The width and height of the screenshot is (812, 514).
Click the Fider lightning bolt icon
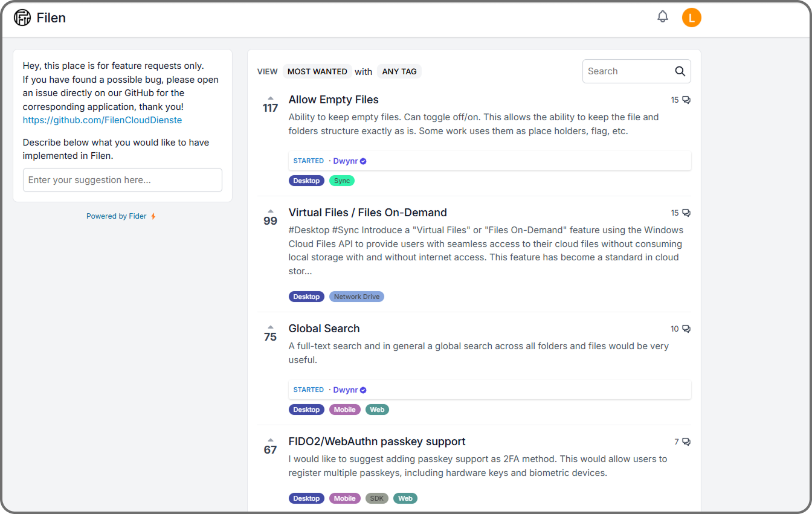coord(153,216)
